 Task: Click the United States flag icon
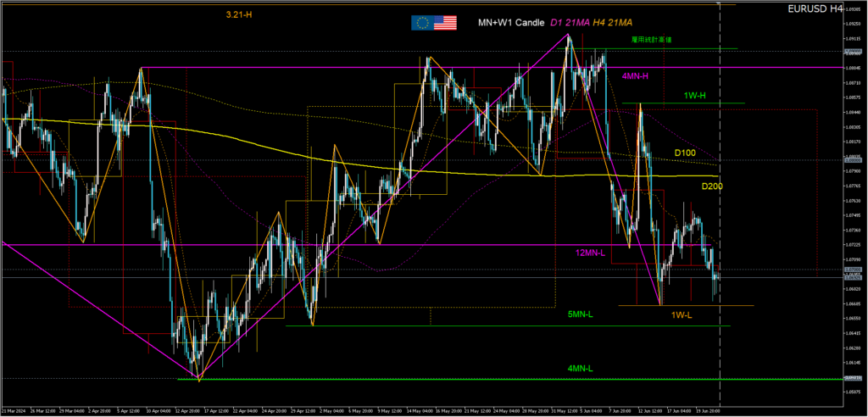pyautogui.click(x=445, y=23)
